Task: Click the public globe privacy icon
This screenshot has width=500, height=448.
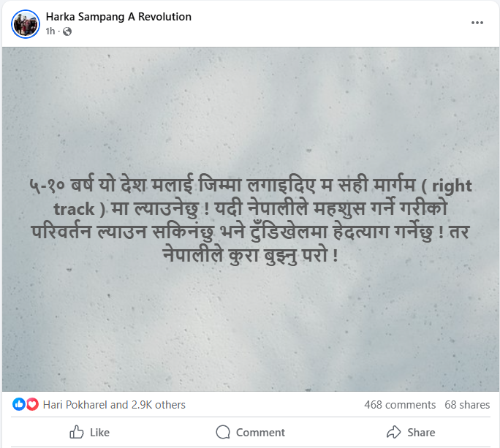Action: tap(67, 31)
